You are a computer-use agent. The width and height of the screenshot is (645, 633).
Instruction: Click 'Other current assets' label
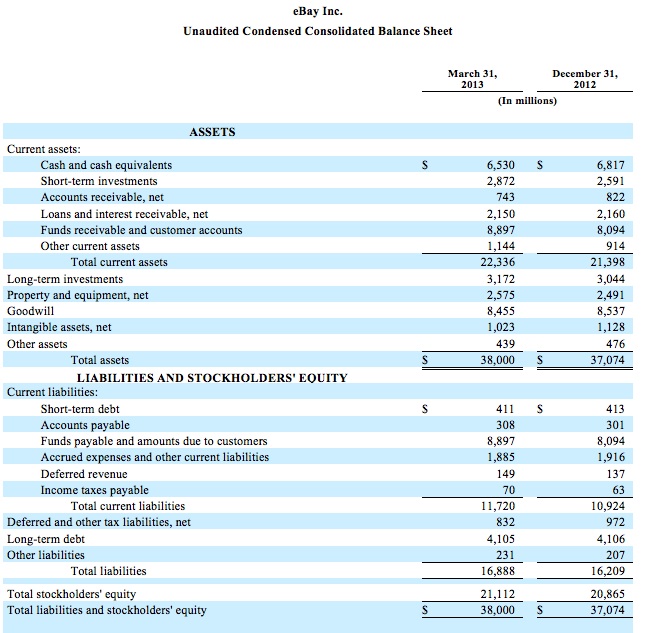pyautogui.click(x=90, y=246)
